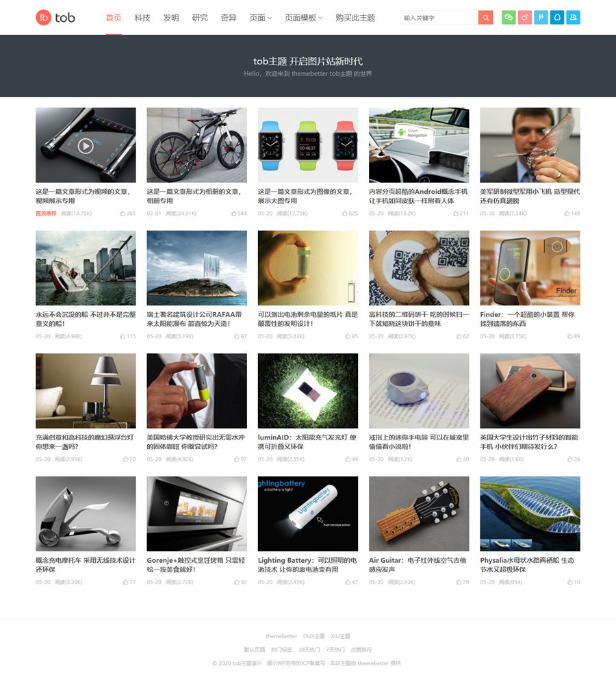Viewport: 616px width, 686px height.
Task: Open the Apple Watch image article thumbnail
Action: click(x=308, y=145)
